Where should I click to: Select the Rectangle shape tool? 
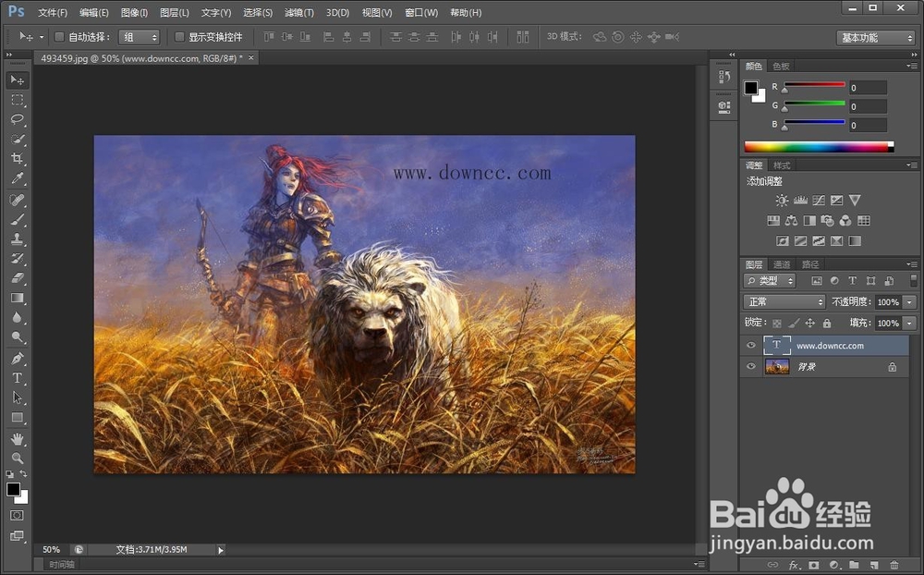(x=17, y=418)
